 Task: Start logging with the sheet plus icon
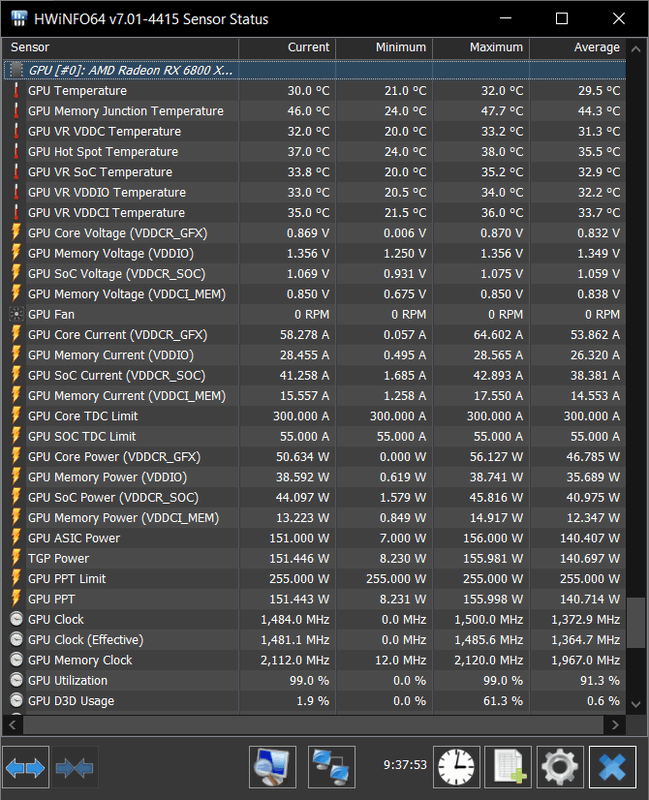pos(508,767)
